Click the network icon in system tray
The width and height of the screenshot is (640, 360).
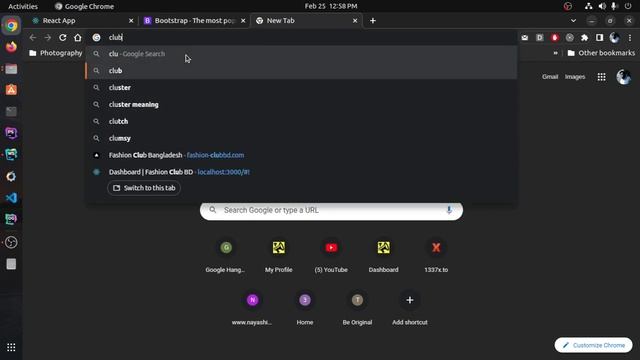pos(588,6)
